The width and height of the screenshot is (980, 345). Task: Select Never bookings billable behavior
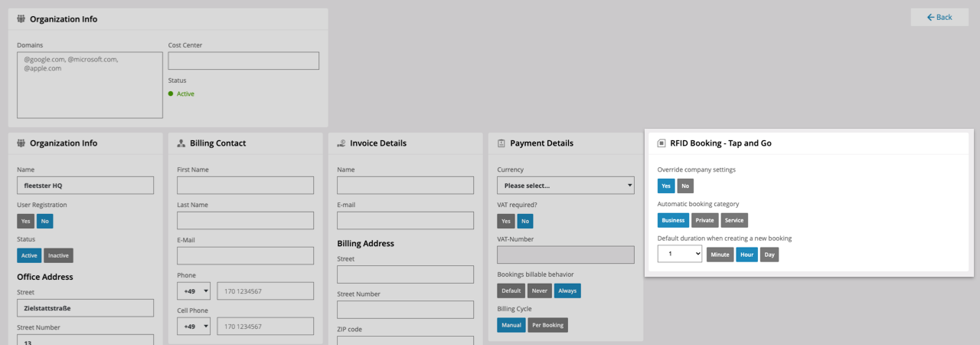coord(540,291)
